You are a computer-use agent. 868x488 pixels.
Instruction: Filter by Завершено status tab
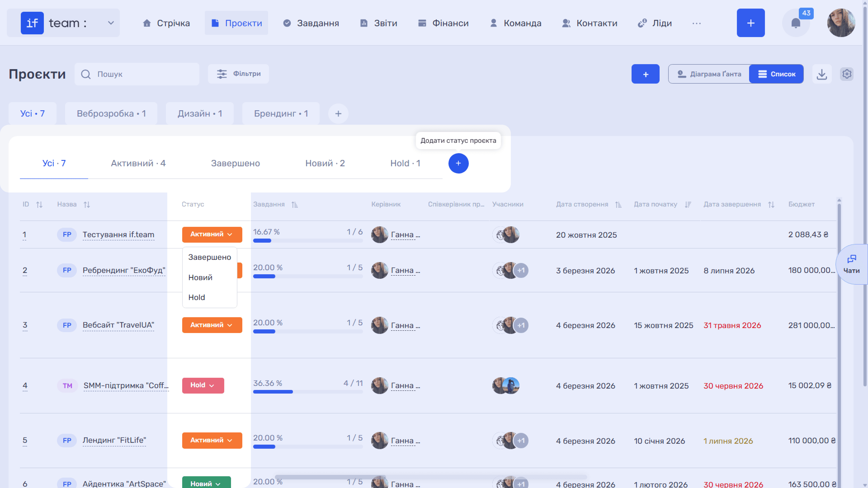click(x=235, y=163)
